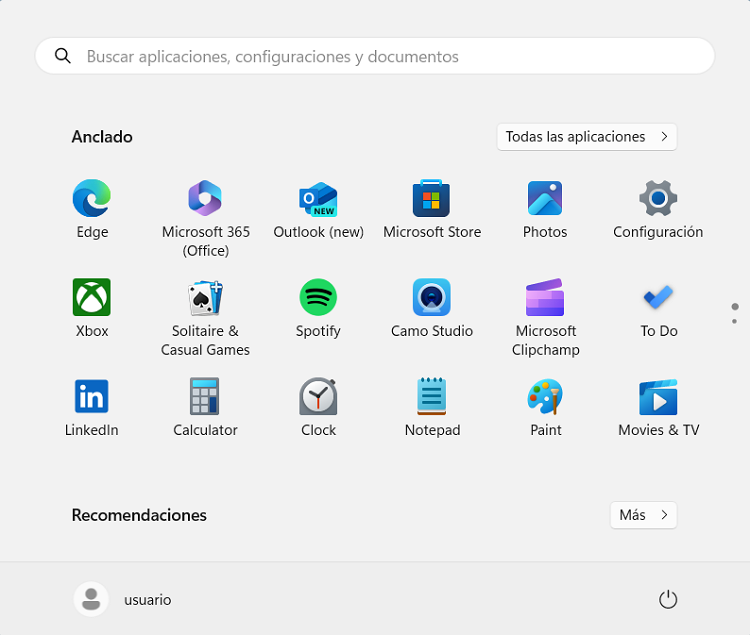The height and width of the screenshot is (635, 750).
Task: Open LinkedIn pinned app
Action: pos(92,407)
